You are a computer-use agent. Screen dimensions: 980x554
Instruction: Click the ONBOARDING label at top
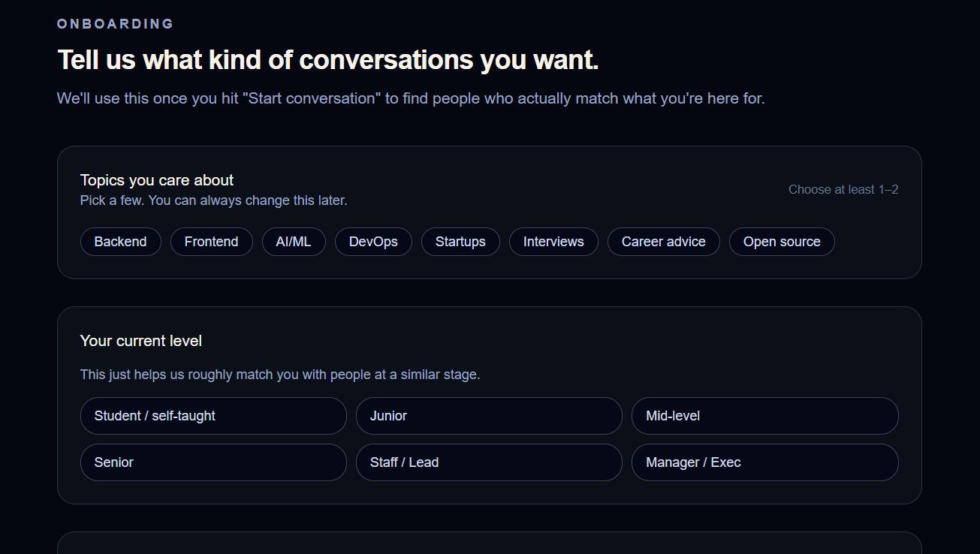coord(116,24)
